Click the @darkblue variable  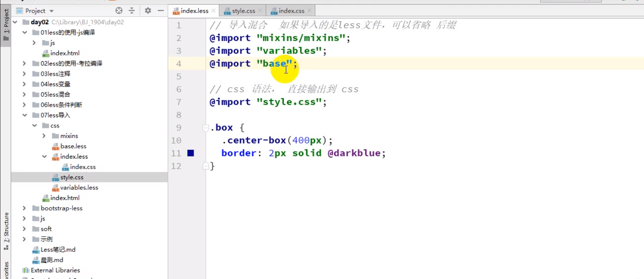[x=354, y=153]
